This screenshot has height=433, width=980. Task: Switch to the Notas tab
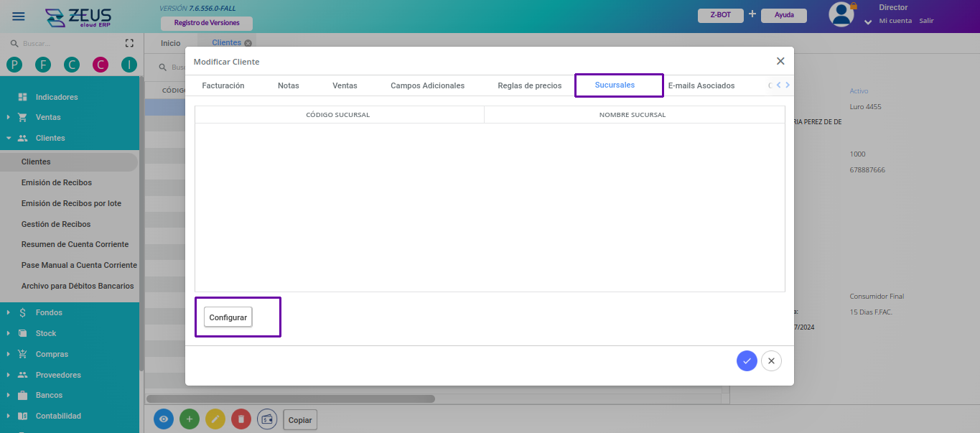(x=289, y=85)
